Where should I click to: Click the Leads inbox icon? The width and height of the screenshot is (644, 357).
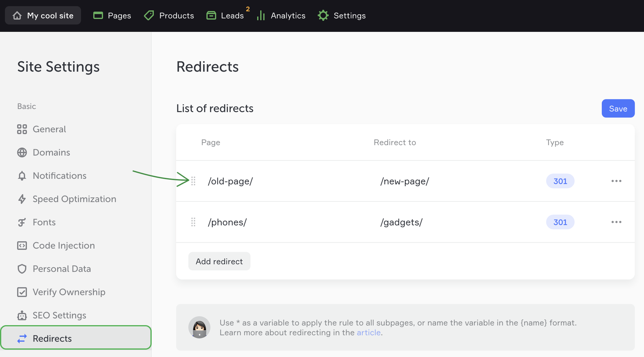tap(211, 15)
